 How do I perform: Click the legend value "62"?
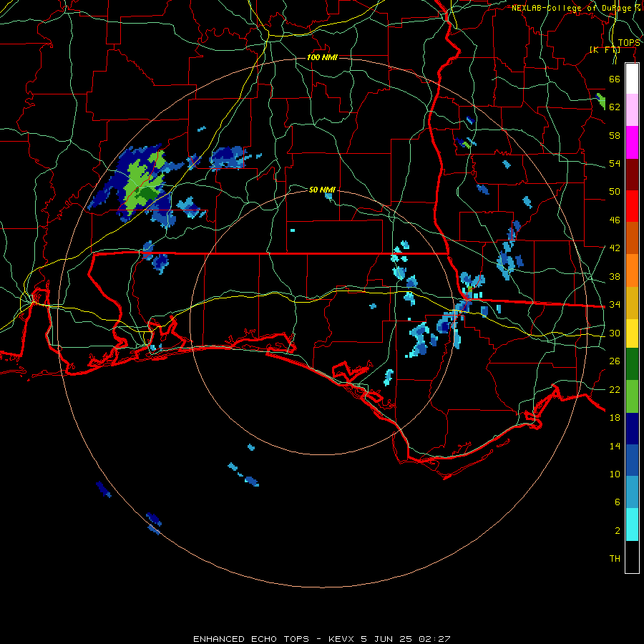pyautogui.click(x=615, y=107)
